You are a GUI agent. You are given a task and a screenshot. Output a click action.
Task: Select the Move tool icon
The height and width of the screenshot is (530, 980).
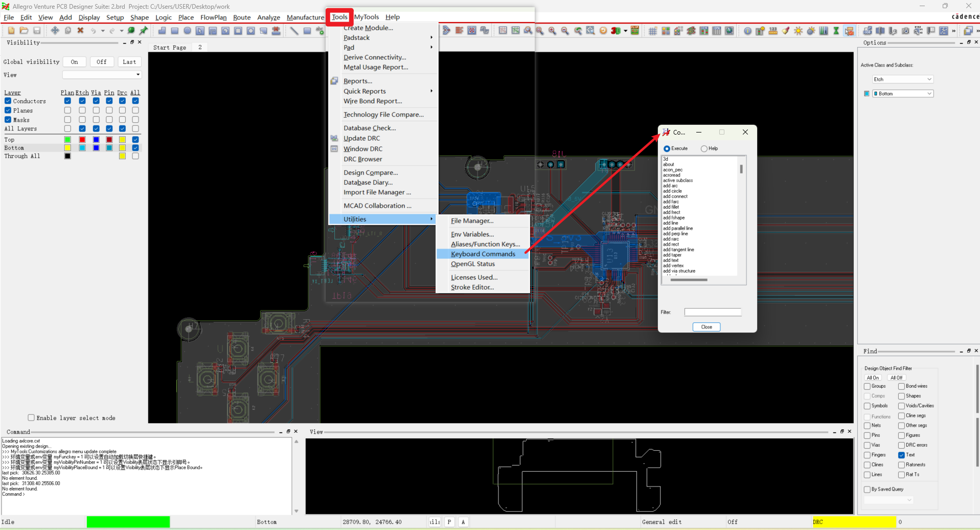point(55,31)
